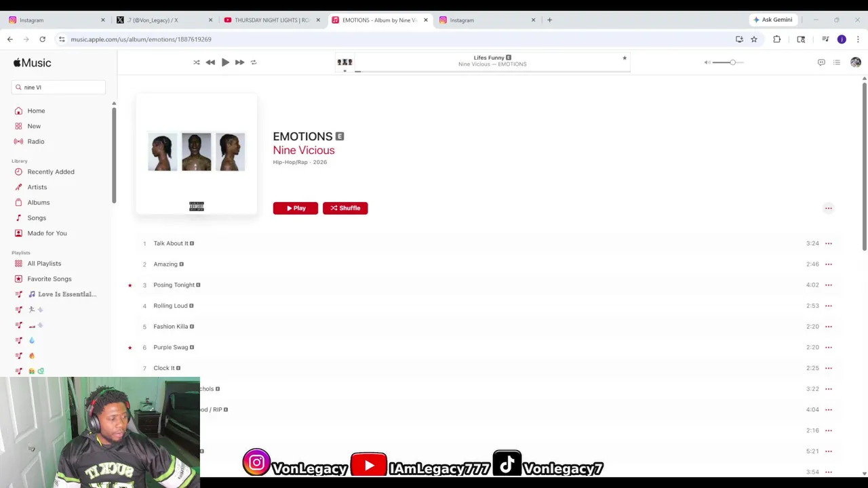Open Artists in the library

point(37,187)
